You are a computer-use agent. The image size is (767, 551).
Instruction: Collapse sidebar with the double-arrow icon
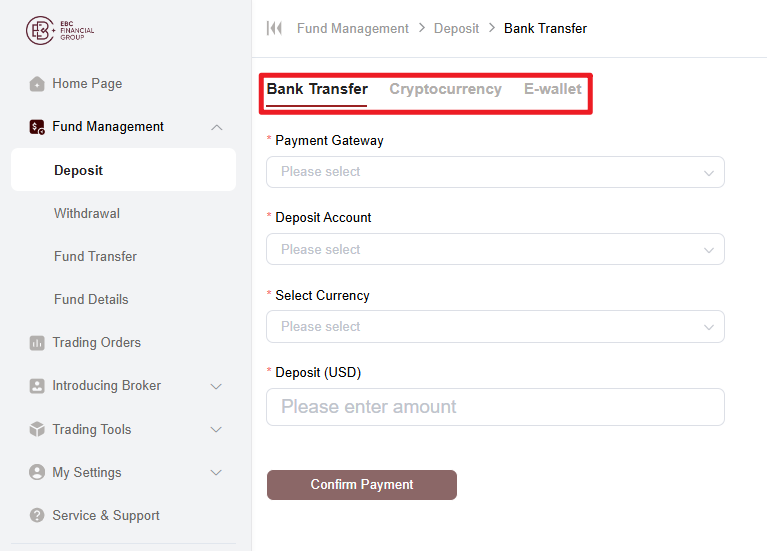(274, 28)
